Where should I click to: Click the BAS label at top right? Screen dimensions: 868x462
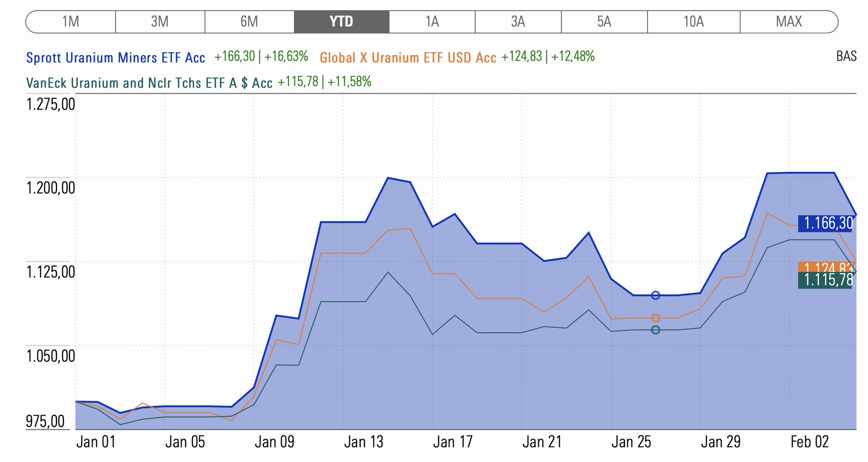coord(846,56)
